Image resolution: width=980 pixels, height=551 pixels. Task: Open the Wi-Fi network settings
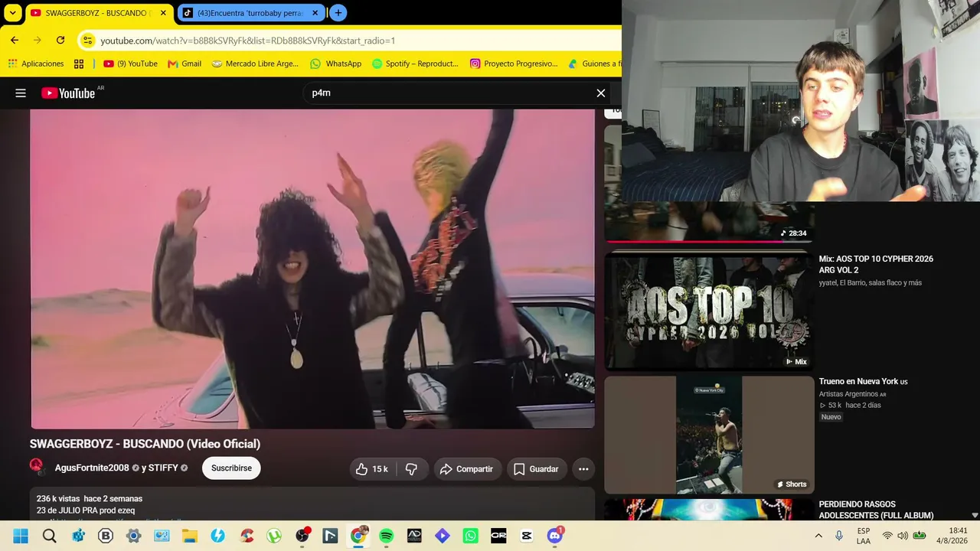[x=887, y=536]
